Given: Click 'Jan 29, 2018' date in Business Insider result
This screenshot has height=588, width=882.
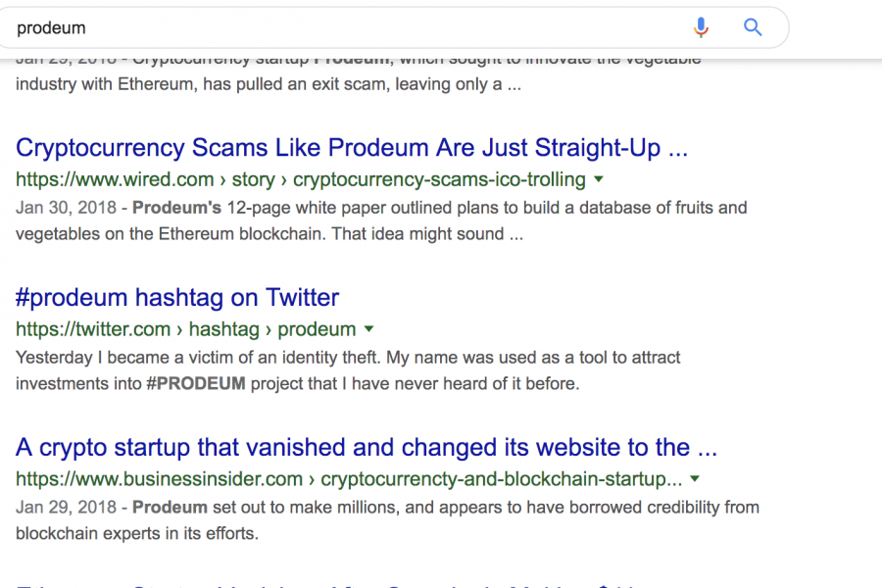Looking at the screenshot, I should click(66, 507).
